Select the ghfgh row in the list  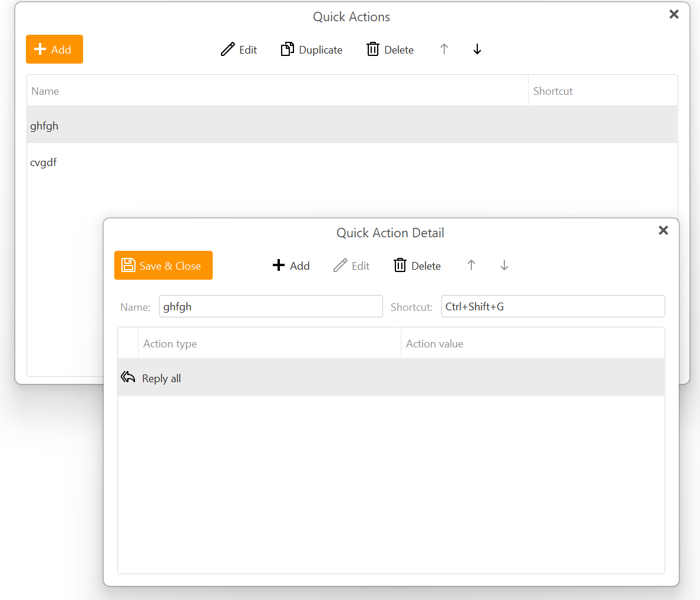(277, 125)
